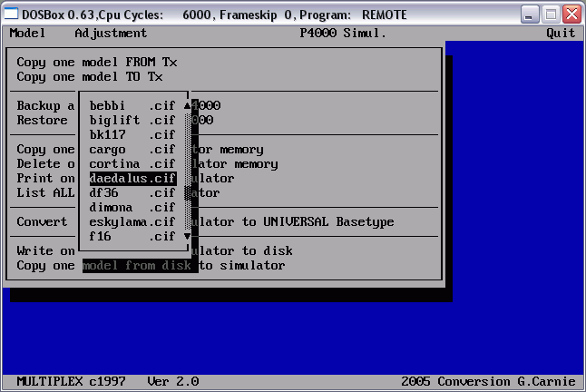Close the DOSBox window
The width and height of the screenshot is (586, 392).
point(571,15)
